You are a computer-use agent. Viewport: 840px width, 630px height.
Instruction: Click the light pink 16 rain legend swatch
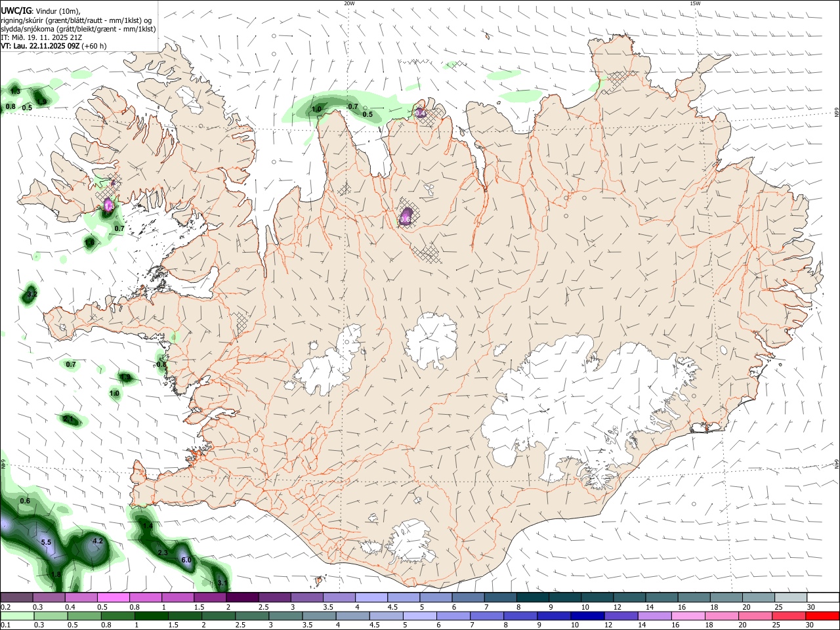(688, 616)
